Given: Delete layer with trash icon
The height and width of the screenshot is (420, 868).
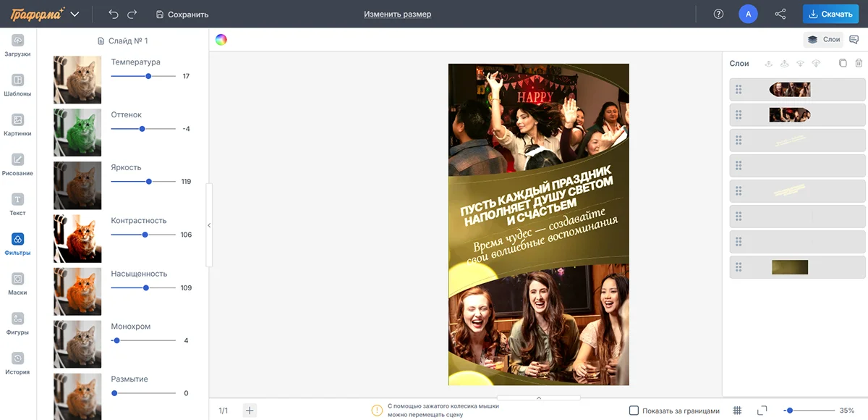Looking at the screenshot, I should 859,64.
